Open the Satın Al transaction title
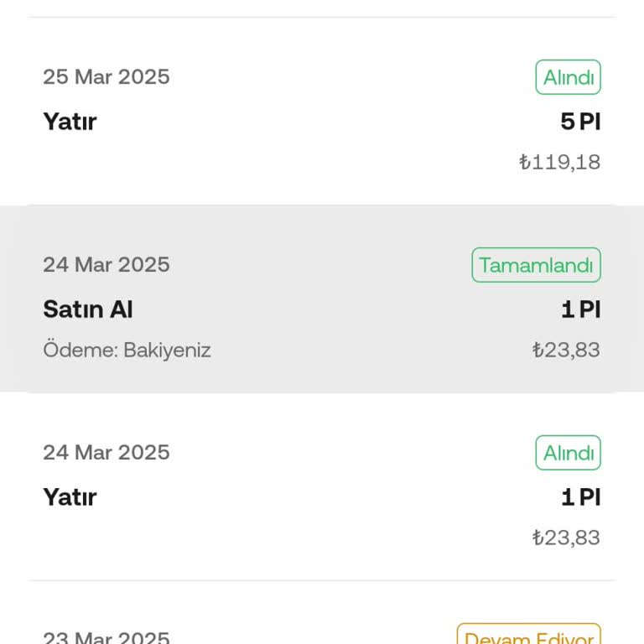The height and width of the screenshot is (644, 644). [88, 309]
